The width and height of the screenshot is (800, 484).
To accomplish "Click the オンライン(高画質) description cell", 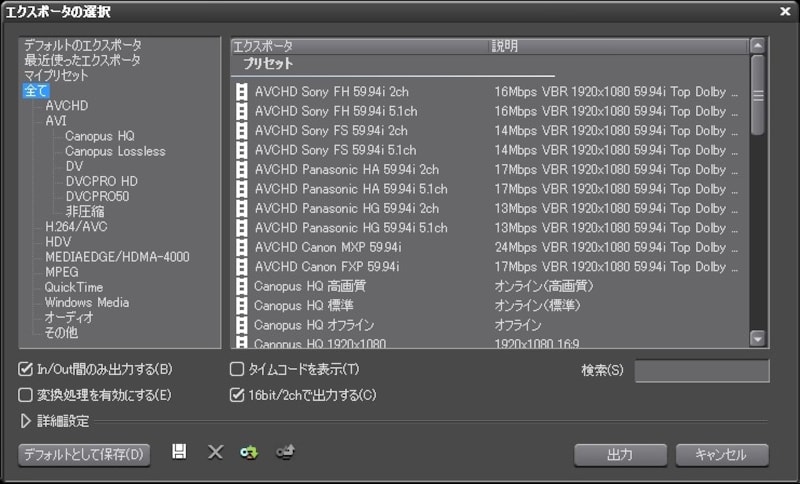I will click(544, 286).
